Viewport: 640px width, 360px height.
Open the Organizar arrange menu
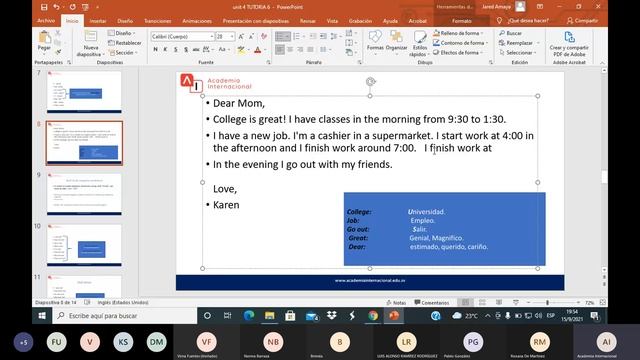(x=396, y=41)
